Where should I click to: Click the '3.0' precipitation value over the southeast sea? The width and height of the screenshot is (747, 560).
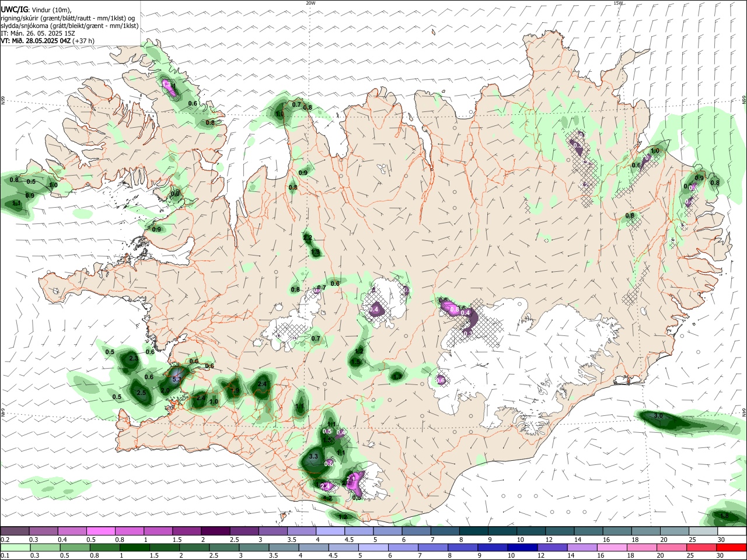[x=658, y=416]
